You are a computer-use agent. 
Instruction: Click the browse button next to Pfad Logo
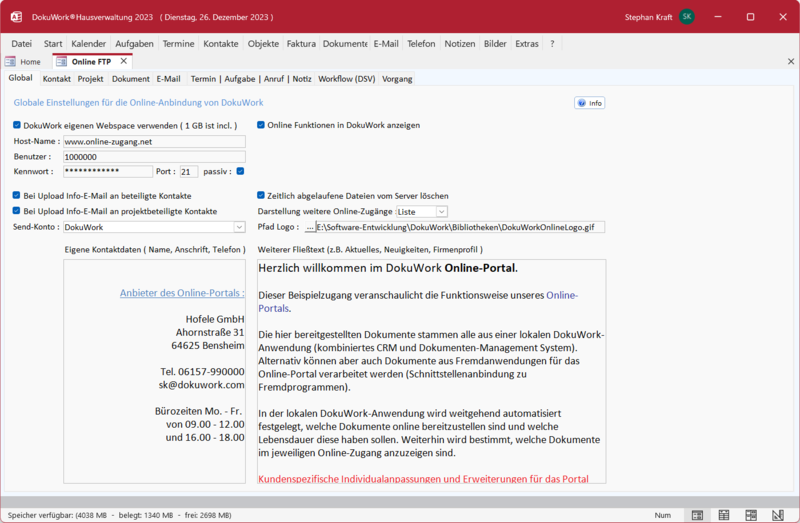pyautogui.click(x=309, y=227)
